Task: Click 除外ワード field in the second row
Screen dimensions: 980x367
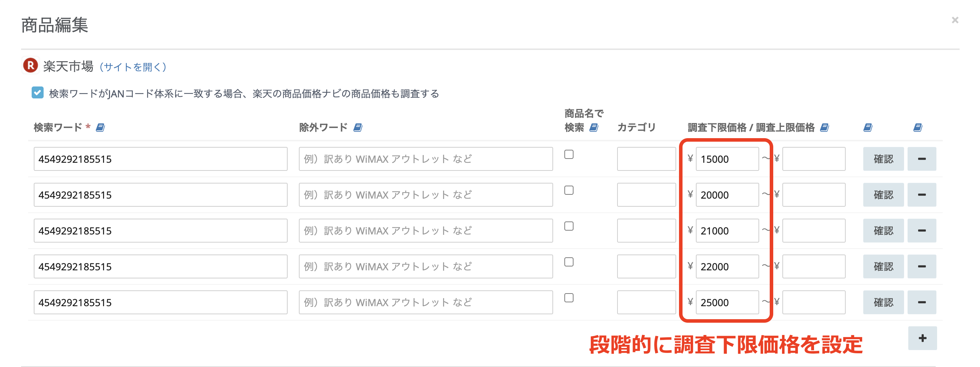Action: coord(425,195)
